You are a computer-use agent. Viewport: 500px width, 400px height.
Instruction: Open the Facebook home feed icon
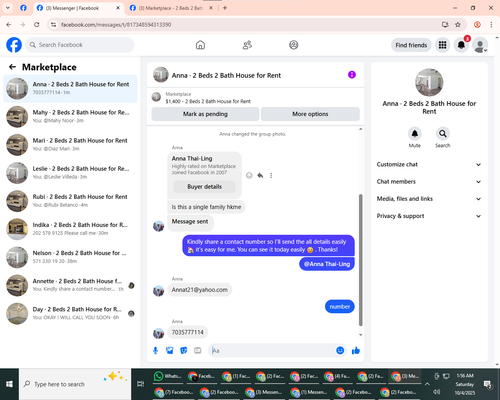(x=200, y=45)
